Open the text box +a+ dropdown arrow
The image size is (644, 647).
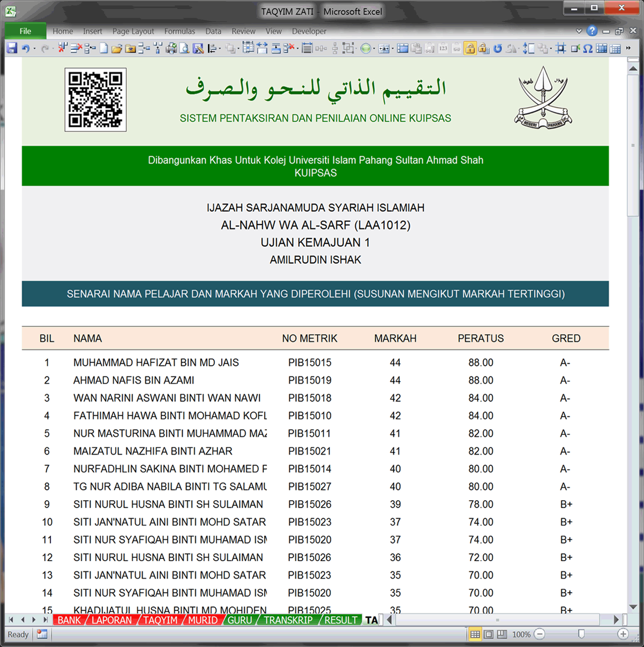click(393, 49)
